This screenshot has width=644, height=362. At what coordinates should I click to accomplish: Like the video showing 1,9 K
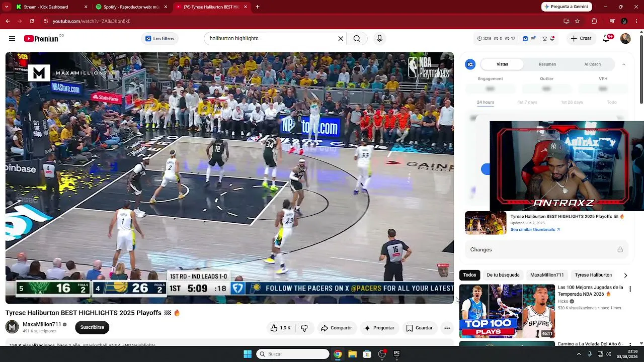[280, 328]
